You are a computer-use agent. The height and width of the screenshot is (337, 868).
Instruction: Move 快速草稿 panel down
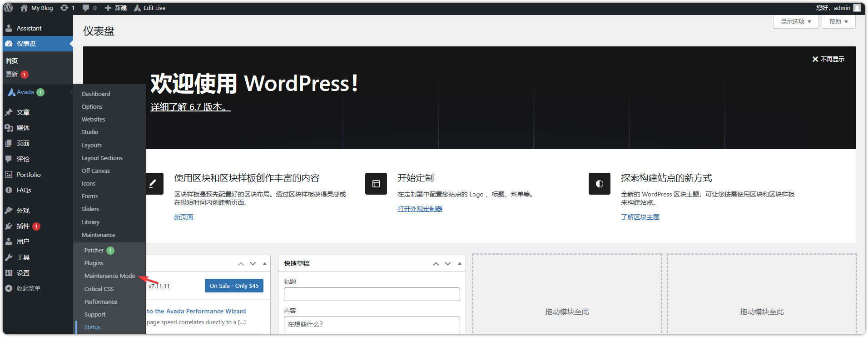448,264
